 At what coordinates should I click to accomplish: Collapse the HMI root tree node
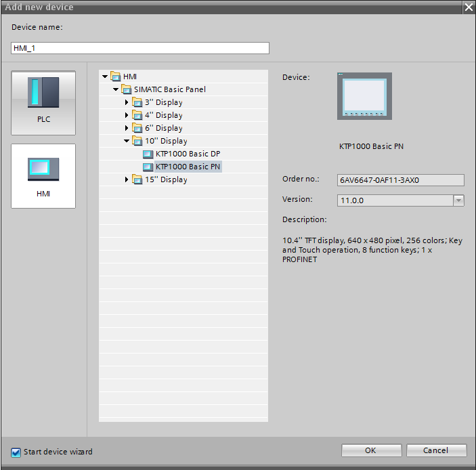point(105,77)
